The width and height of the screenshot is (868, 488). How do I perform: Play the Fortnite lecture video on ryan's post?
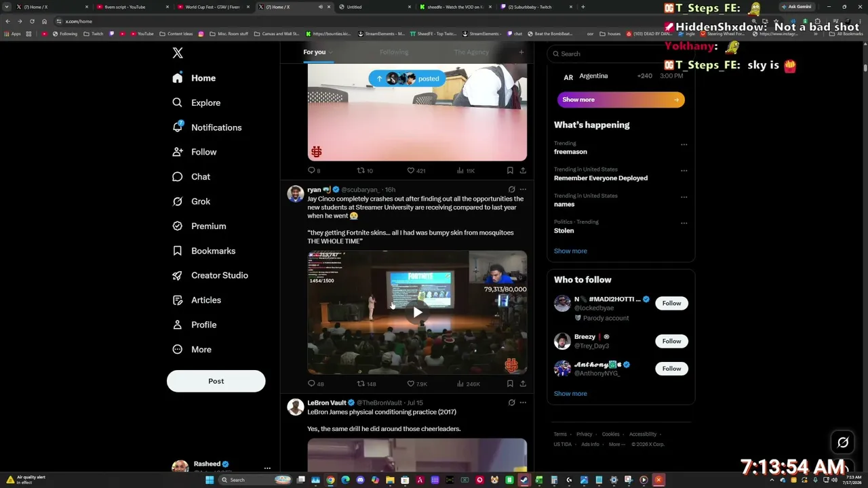coord(417,312)
